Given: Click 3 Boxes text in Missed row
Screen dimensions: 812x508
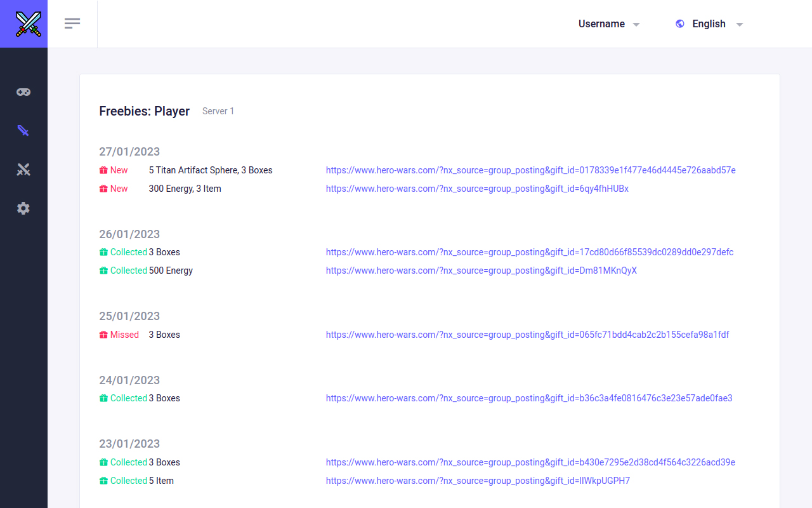Looking at the screenshot, I should (164, 335).
